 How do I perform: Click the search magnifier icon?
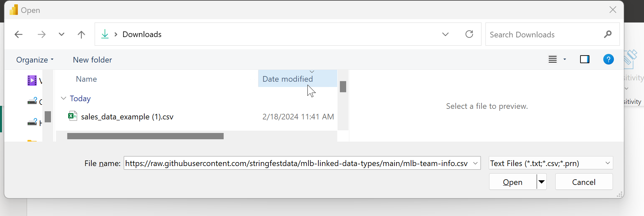(x=608, y=34)
